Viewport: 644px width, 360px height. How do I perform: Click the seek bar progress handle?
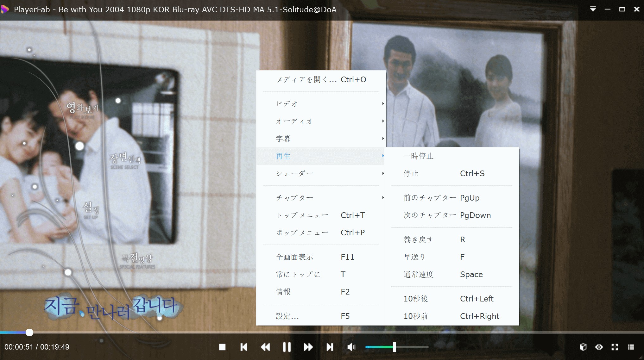(x=29, y=332)
